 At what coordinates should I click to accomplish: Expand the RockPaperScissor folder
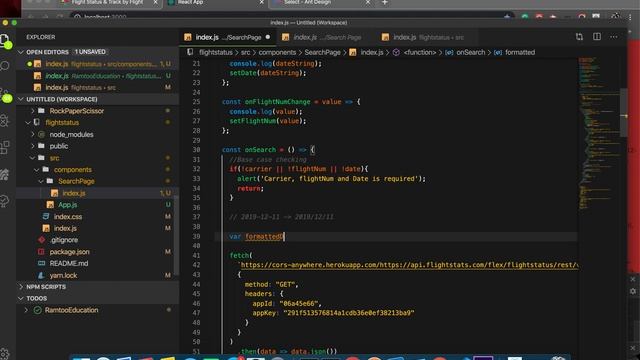pos(33,111)
